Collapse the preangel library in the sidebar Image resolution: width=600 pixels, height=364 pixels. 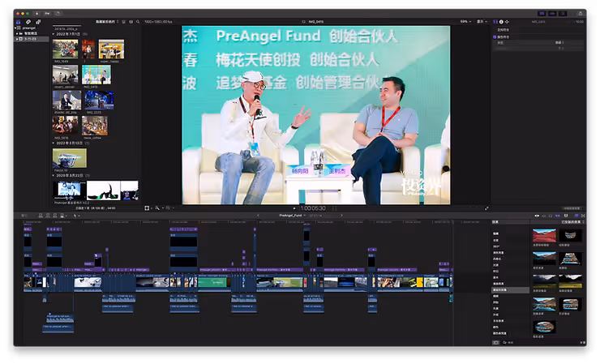(x=15, y=28)
